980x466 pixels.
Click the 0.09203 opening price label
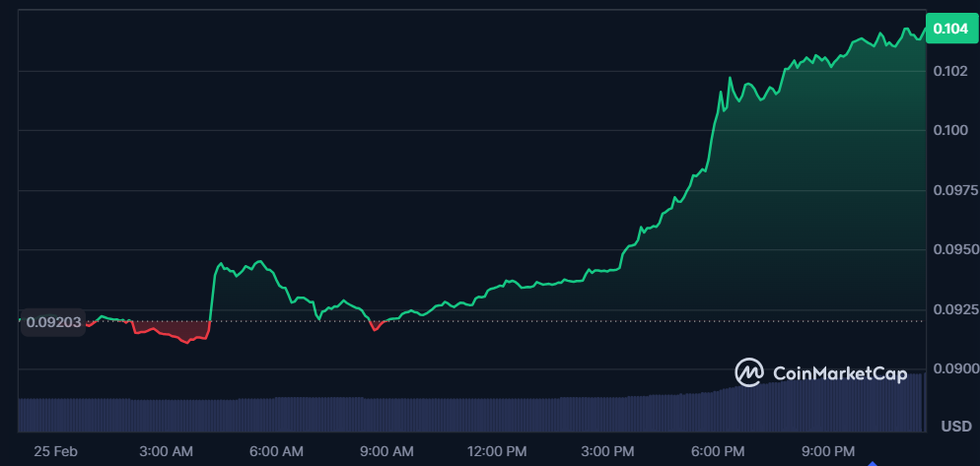click(54, 321)
